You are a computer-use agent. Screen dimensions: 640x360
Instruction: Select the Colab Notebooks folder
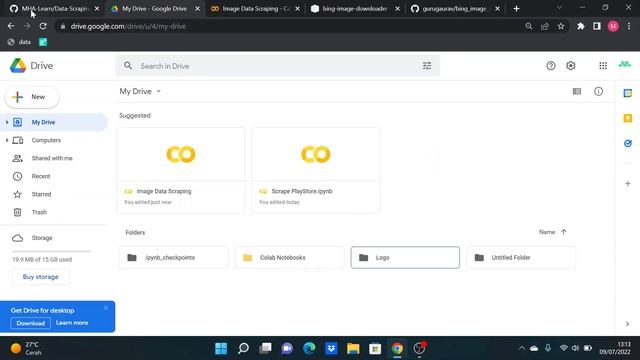point(289,258)
